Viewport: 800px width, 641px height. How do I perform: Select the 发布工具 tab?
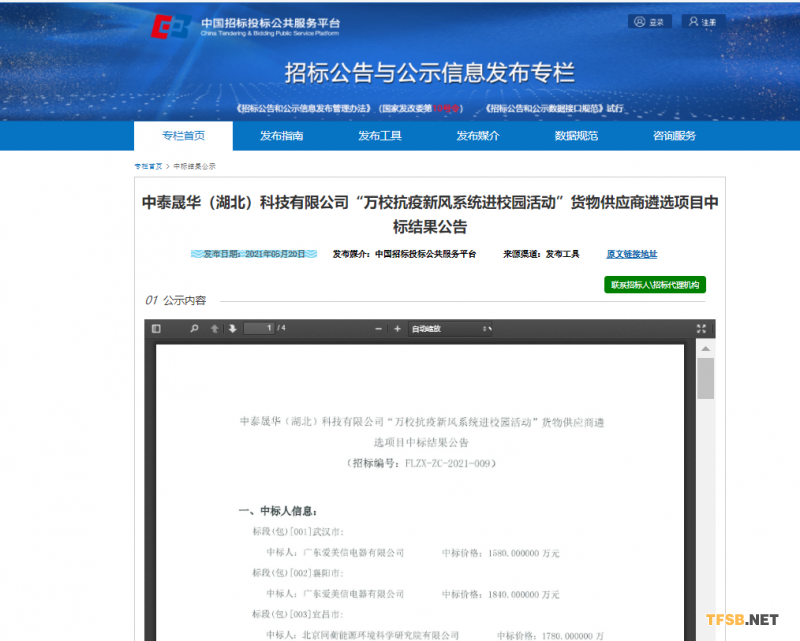tap(380, 136)
